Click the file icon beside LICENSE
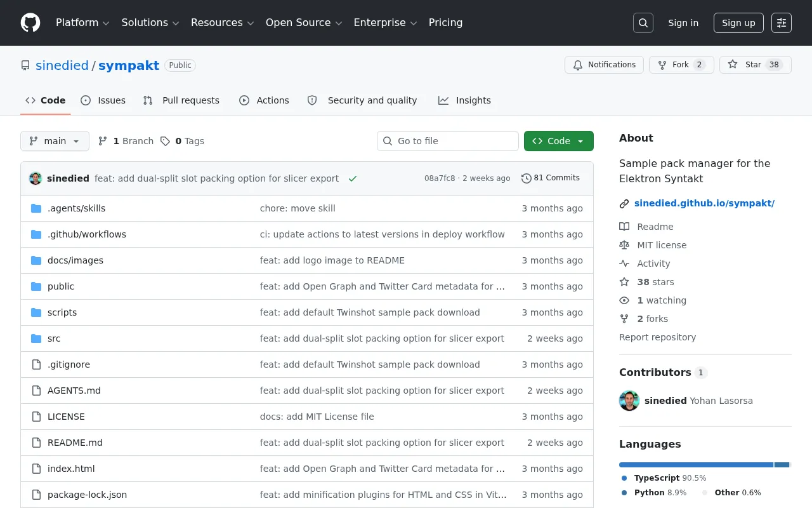The height and width of the screenshot is (508, 812). 36,417
